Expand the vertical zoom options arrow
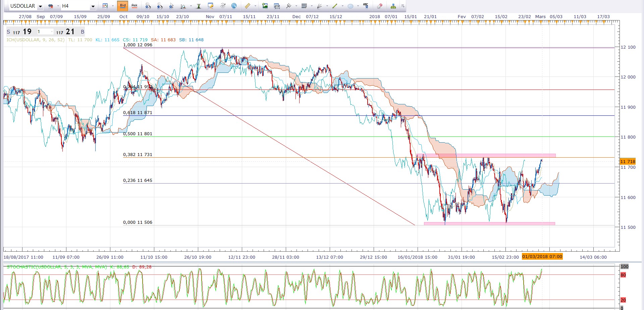 coord(191,6)
